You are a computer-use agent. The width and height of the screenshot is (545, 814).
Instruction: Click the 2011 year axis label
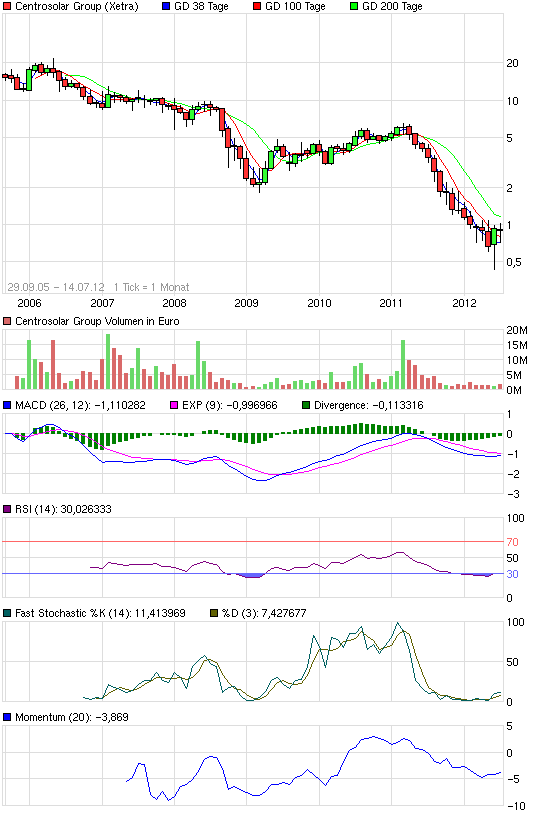391,303
